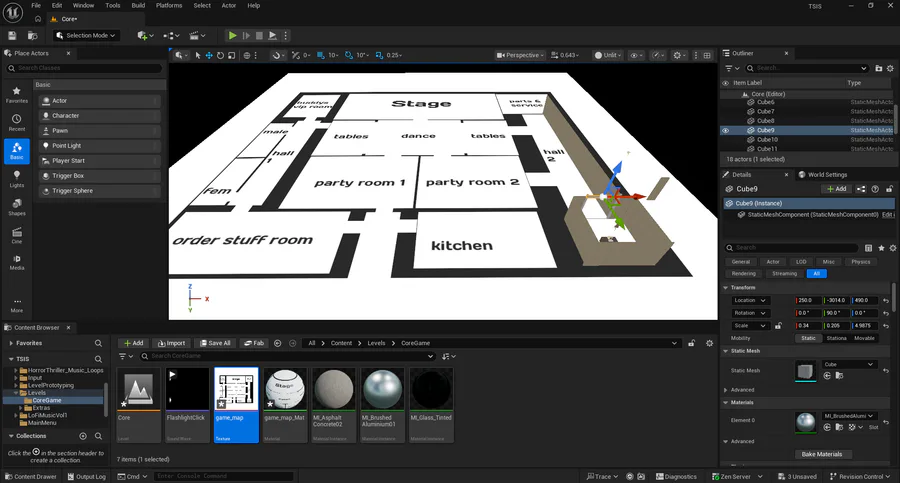Viewport: 900px width, 483px height.
Task: Click the Bake Materials button
Action: pos(821,454)
